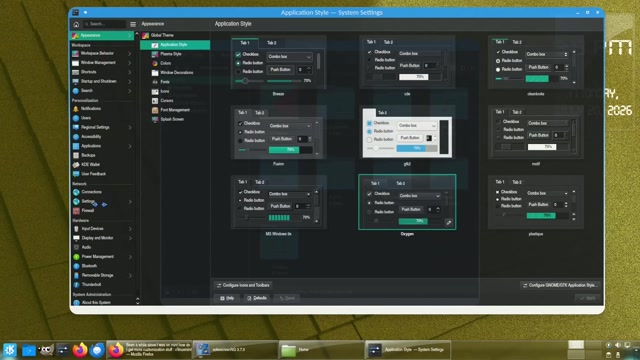Screen dimensions: 640x360
Task: Select User Feedback entry
Action: [102, 174]
